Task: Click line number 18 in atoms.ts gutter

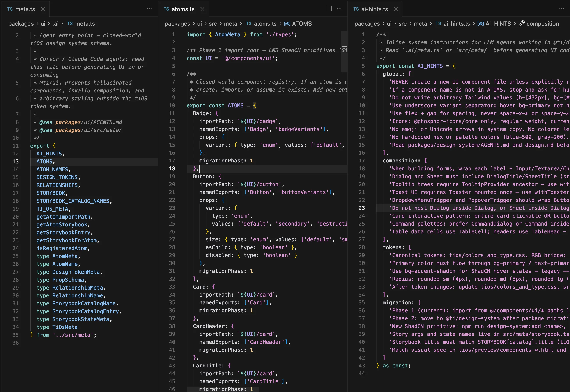Action: [172, 168]
